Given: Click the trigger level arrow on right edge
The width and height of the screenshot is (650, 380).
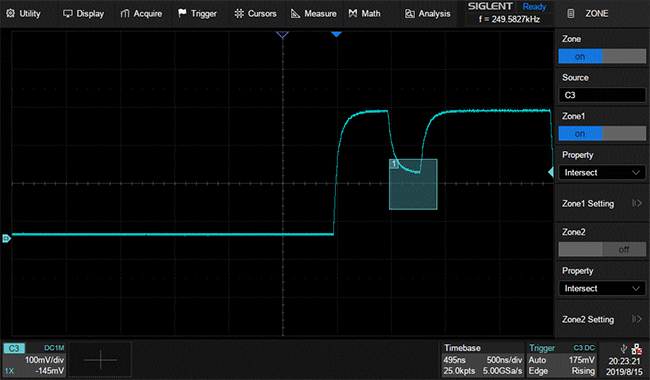Looking at the screenshot, I should [x=551, y=172].
